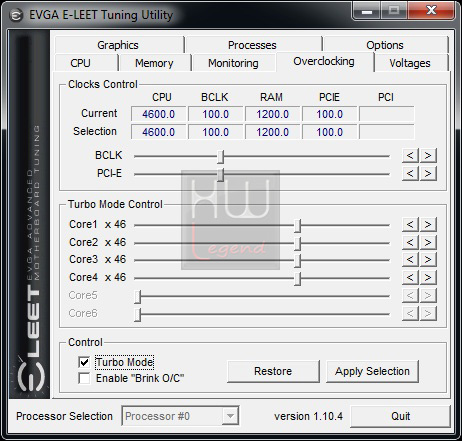Screen dimensions: 462x441
Task: Lower Core1 multiplier with left arrow
Action: 410,225
